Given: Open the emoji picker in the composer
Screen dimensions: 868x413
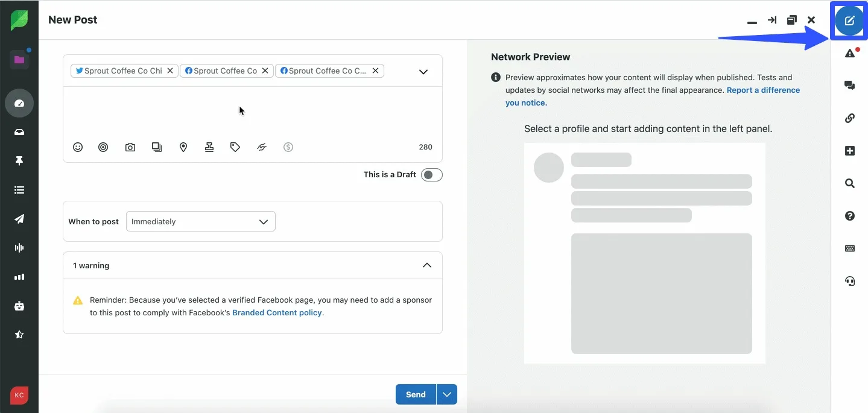Looking at the screenshot, I should tap(77, 147).
